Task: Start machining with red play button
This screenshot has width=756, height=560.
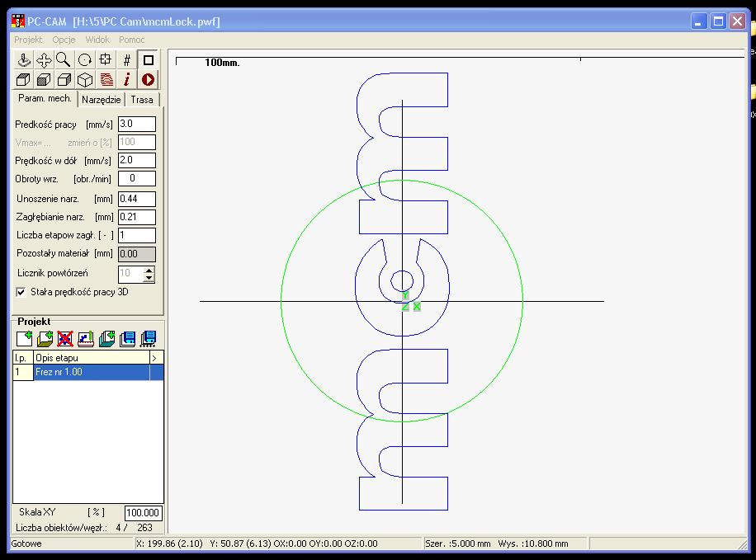Action: tap(148, 79)
